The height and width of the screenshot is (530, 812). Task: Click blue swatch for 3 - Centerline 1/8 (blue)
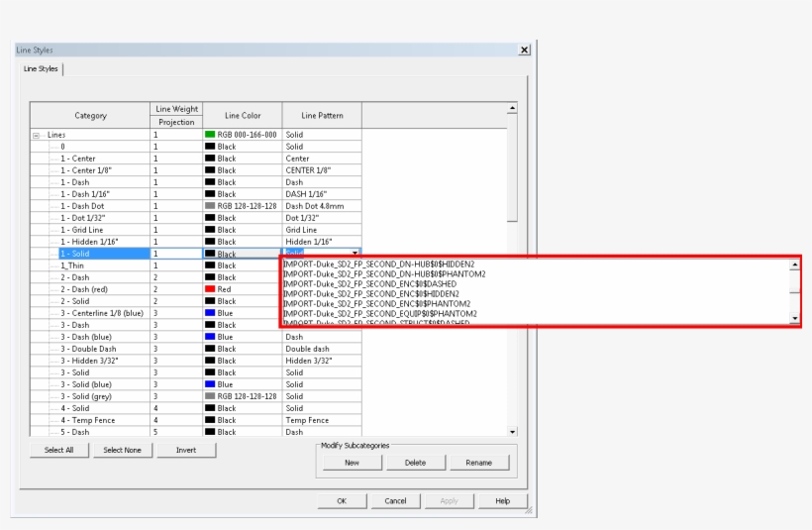click(210, 313)
